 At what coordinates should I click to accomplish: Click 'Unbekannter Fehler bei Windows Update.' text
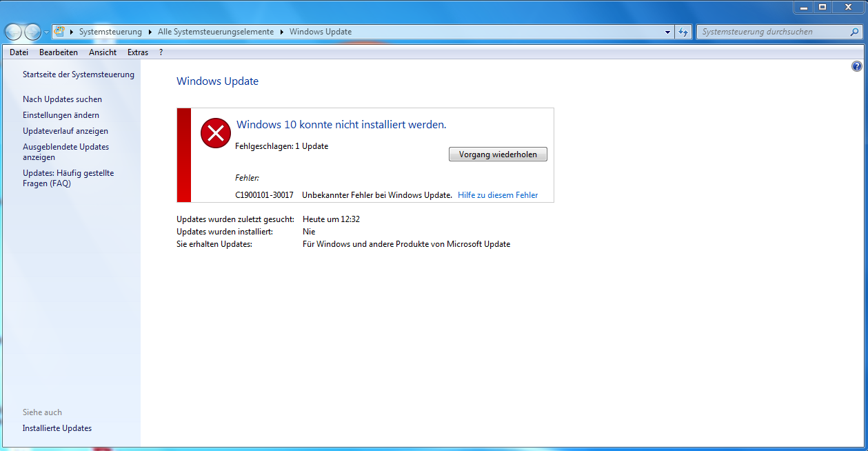(x=377, y=195)
